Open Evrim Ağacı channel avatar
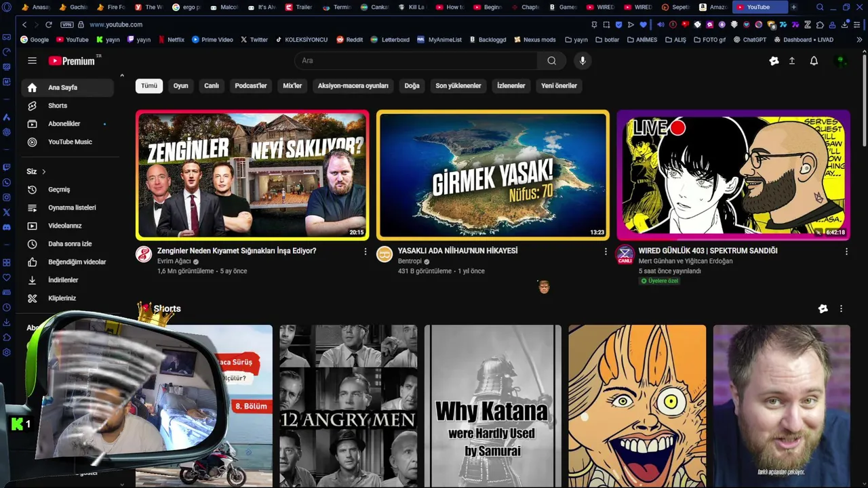Viewport: 868px width, 488px height. 144,254
